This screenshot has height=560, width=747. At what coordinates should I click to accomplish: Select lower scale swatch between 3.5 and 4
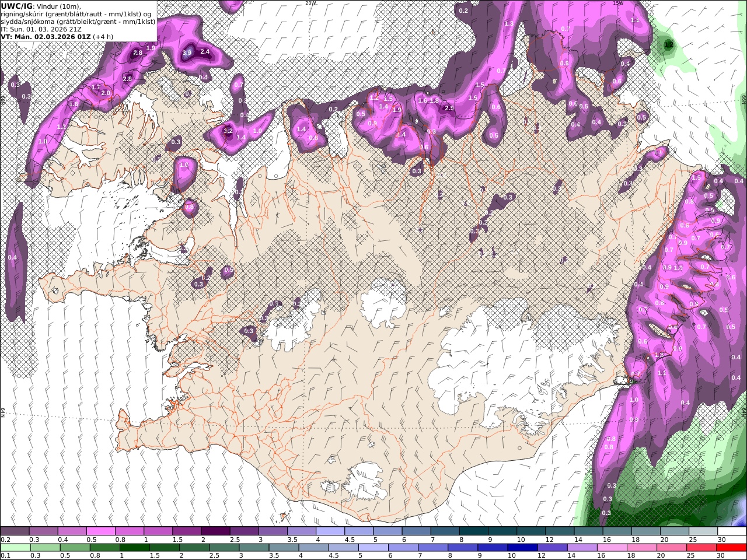[x=284, y=548]
